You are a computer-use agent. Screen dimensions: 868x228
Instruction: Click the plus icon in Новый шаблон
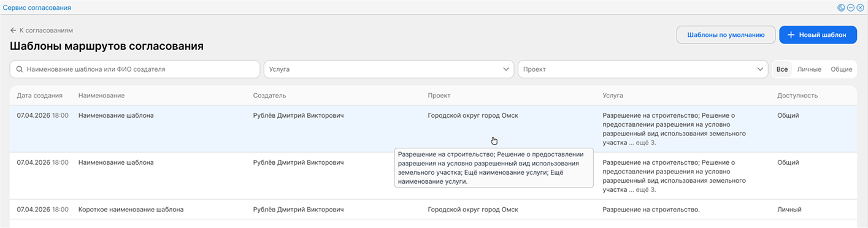[x=791, y=35]
